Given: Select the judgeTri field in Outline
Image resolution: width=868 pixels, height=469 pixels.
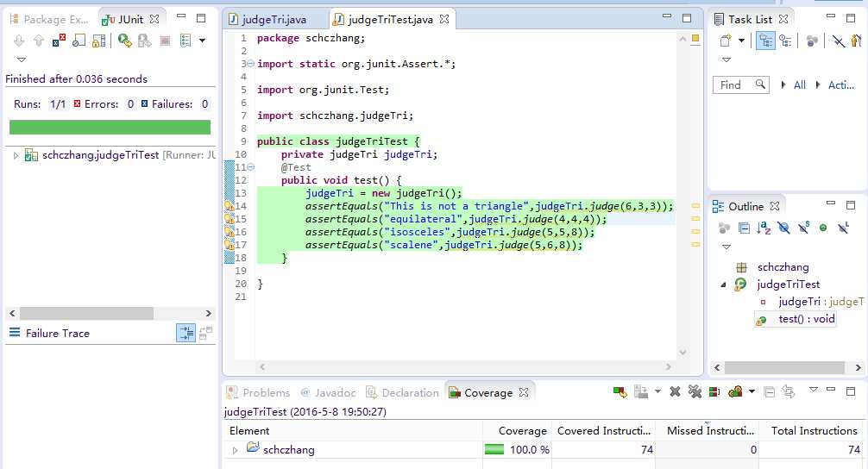Looking at the screenshot, I should [x=814, y=302].
